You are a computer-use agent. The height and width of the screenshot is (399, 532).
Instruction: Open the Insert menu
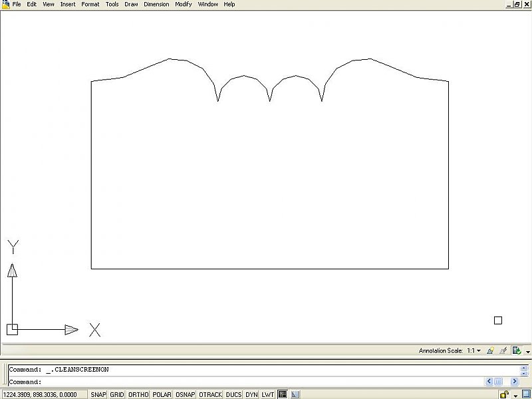pyautogui.click(x=68, y=5)
